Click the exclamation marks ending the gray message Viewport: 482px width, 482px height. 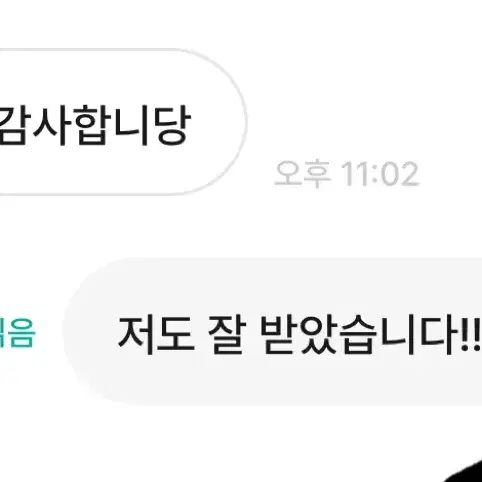pyautogui.click(x=471, y=334)
